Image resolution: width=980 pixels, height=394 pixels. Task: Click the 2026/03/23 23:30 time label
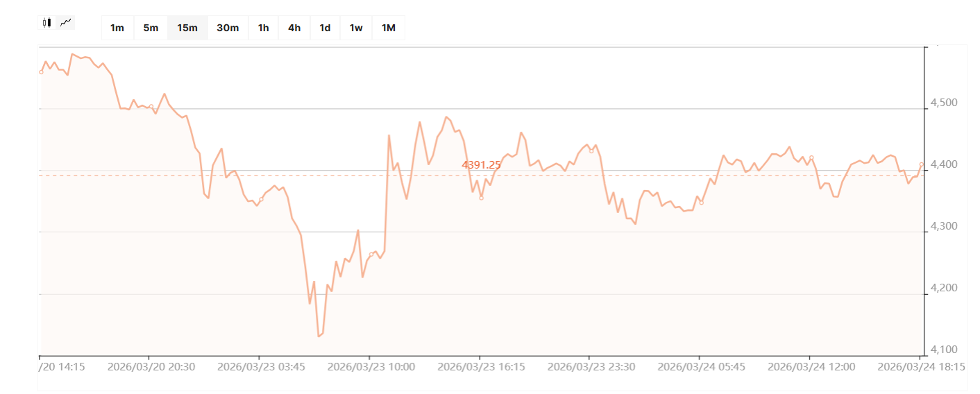click(x=591, y=367)
